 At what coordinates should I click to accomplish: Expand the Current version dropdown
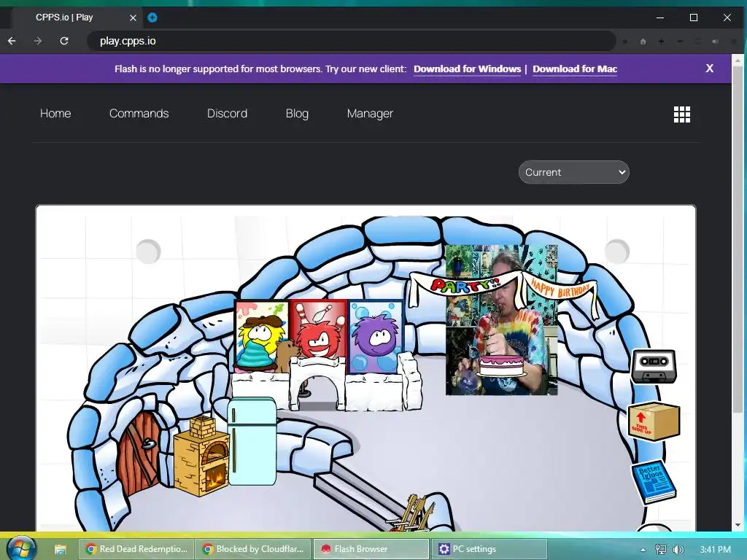pyautogui.click(x=573, y=172)
